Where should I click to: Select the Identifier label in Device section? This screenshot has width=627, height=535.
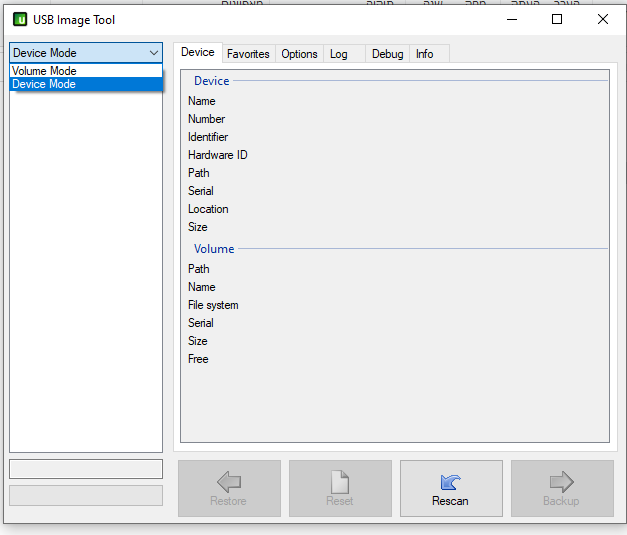pos(208,137)
